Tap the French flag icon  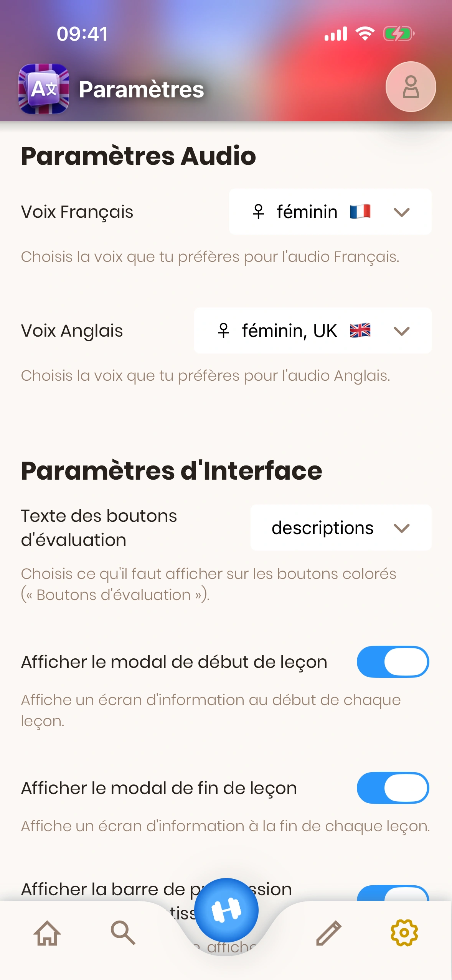point(360,212)
